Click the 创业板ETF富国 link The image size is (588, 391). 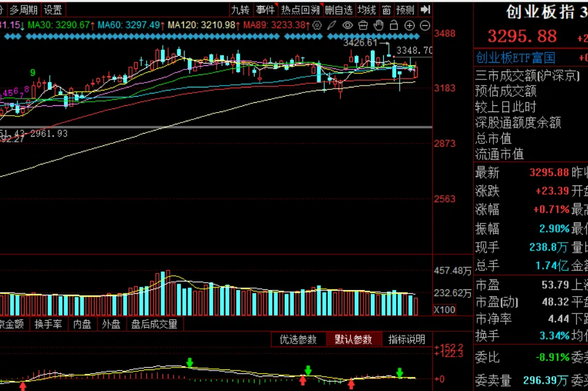515,58
